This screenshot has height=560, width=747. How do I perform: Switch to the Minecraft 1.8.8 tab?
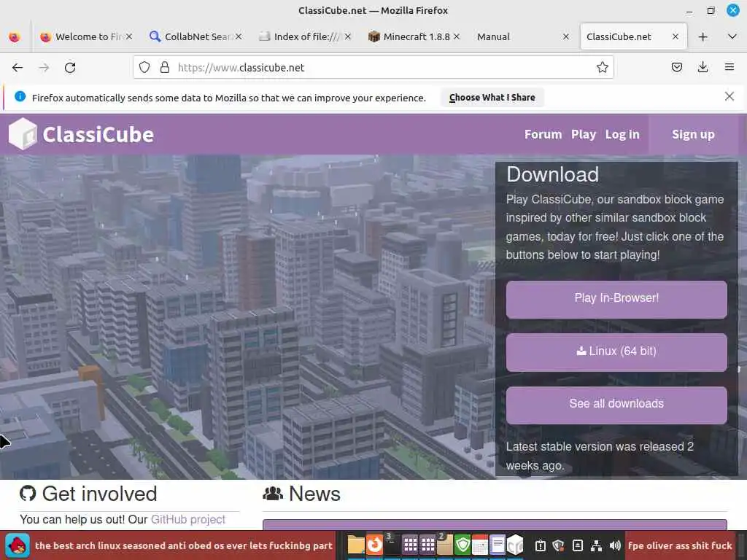[415, 36]
